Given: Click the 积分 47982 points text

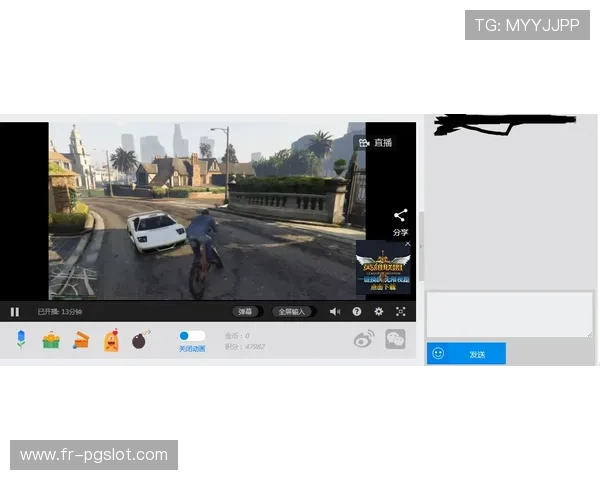Looking at the screenshot, I should point(245,347).
